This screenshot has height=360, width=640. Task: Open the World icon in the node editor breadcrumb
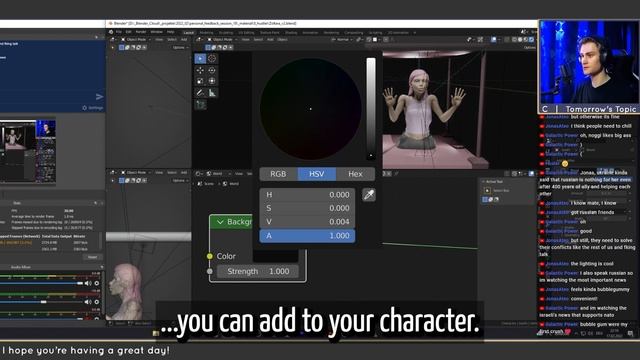pyautogui.click(x=224, y=184)
